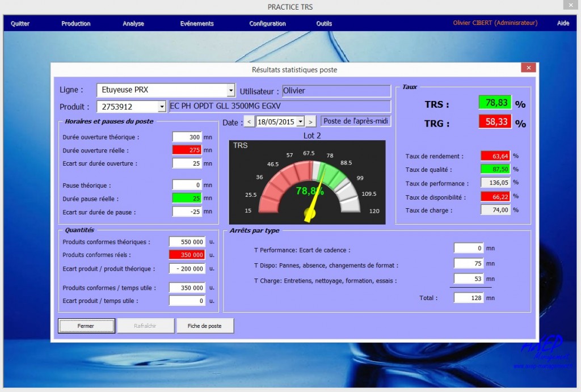Click the Horaires et pauses du poste heading
Viewport: 581px width, 392px height.
pos(109,121)
